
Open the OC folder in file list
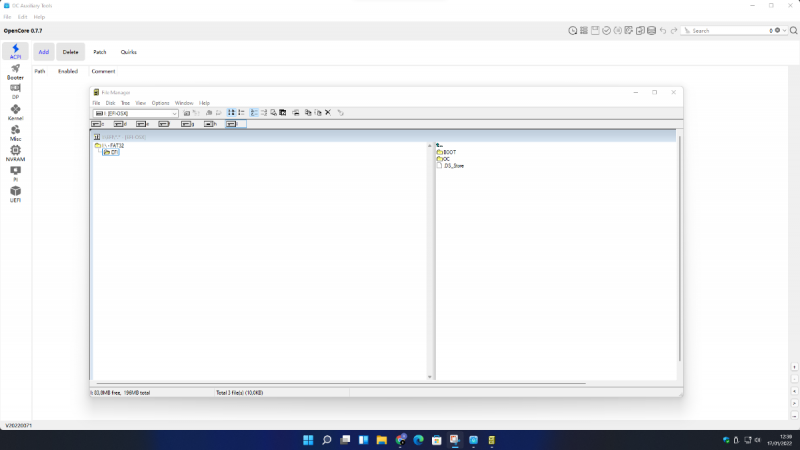[443, 159]
